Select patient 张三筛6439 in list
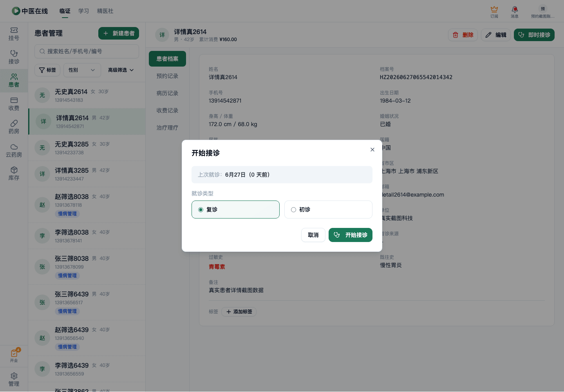Viewport: 564px width, 392px height. click(x=87, y=302)
